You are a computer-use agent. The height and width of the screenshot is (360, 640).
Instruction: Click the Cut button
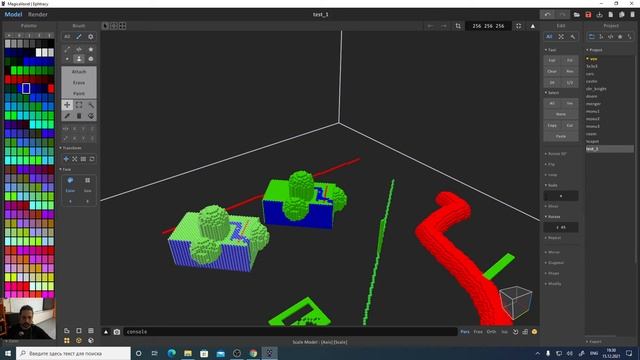click(x=570, y=125)
